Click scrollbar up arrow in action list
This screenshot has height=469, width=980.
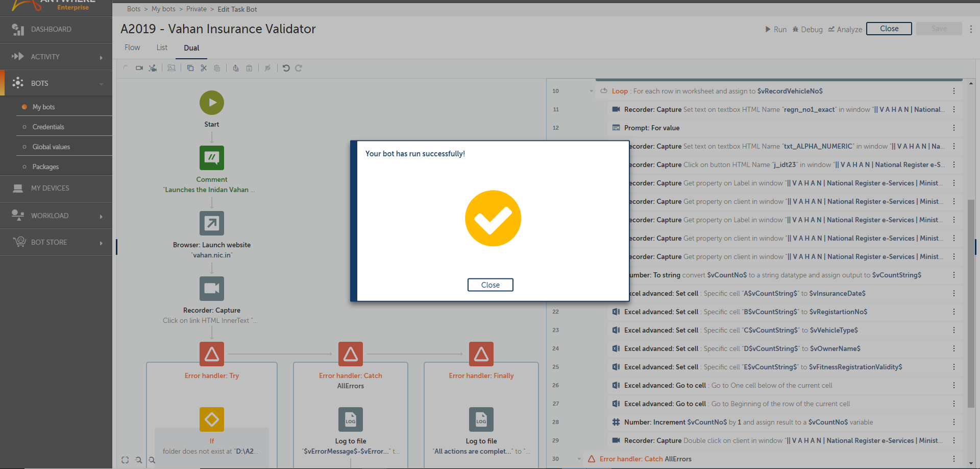coord(971,83)
